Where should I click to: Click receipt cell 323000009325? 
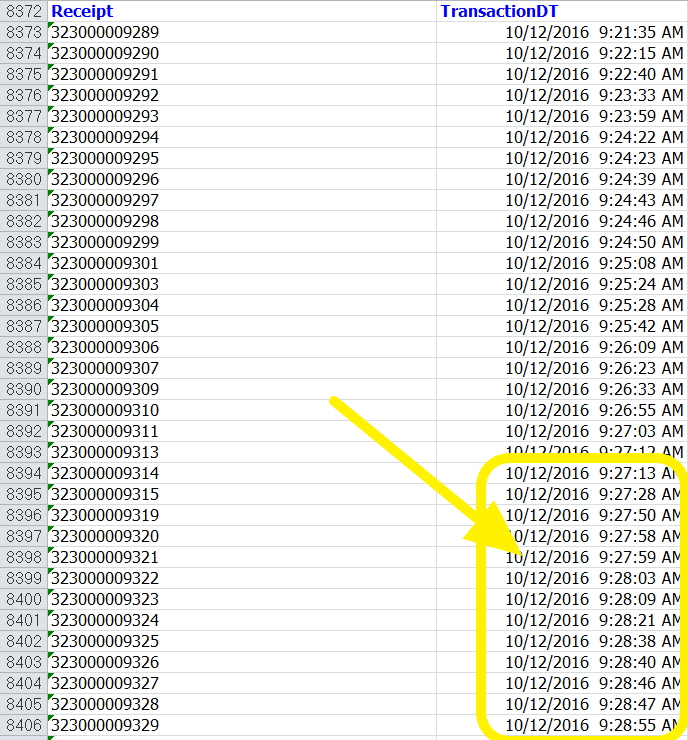[242, 641]
